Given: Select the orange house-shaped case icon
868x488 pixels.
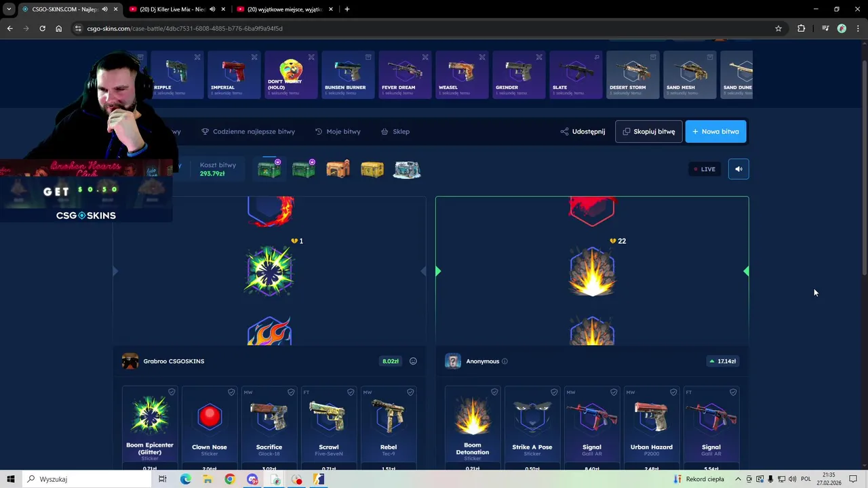Looking at the screenshot, I should coord(338,169).
